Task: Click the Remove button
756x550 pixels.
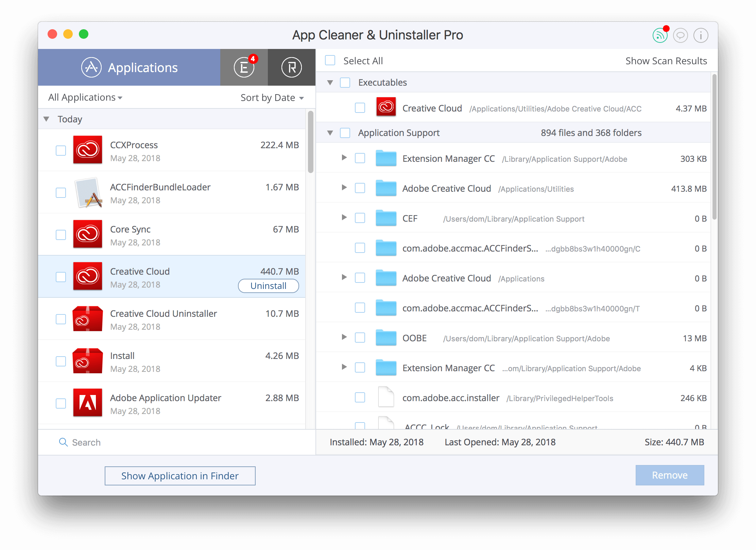Action: (669, 476)
